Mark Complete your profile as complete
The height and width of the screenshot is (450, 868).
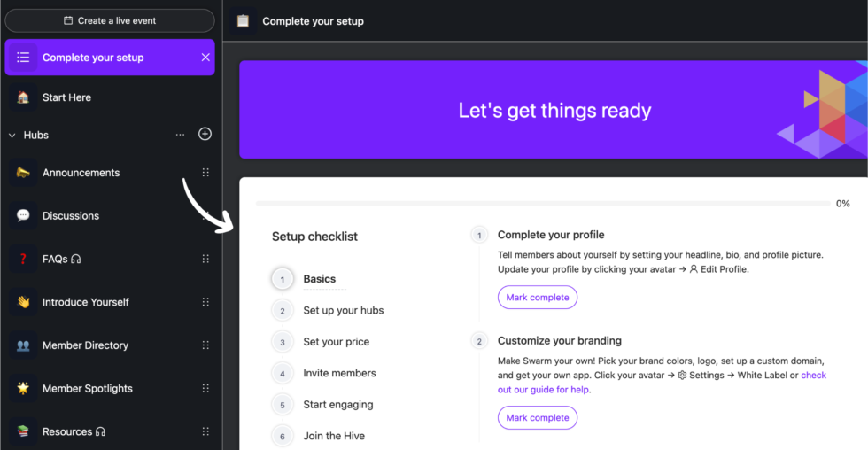[x=538, y=298]
